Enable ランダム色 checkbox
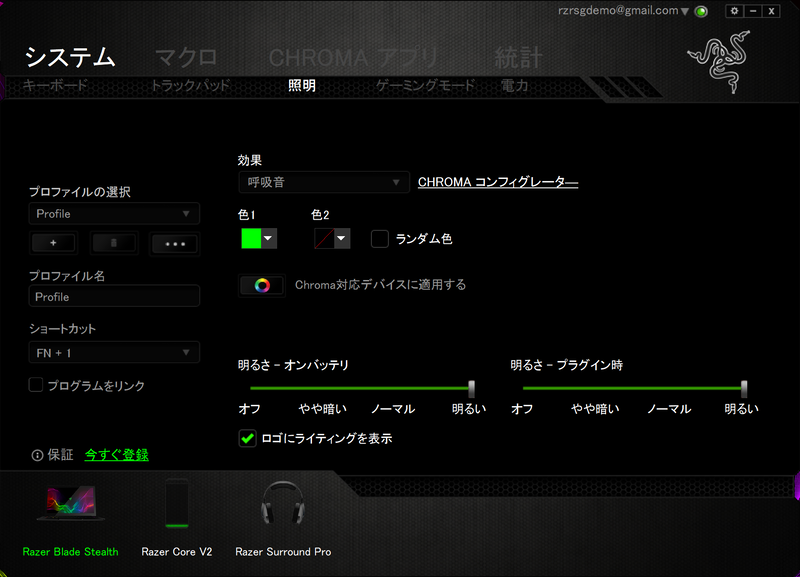800x577 pixels. [380, 239]
